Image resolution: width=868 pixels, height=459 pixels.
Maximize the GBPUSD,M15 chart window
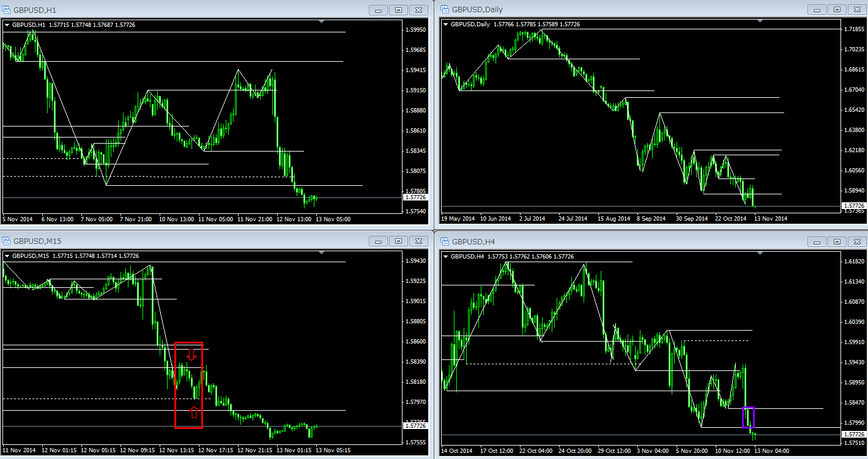pyautogui.click(x=399, y=241)
